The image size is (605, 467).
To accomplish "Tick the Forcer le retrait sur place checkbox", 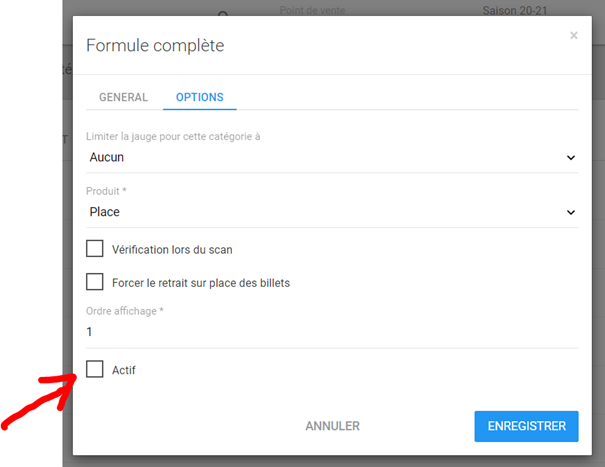I will [95, 282].
